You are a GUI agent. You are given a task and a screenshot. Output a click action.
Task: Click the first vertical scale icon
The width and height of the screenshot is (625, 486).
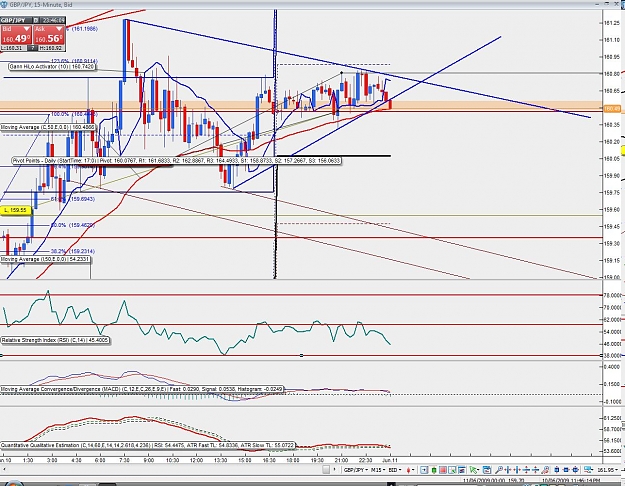pos(526,470)
